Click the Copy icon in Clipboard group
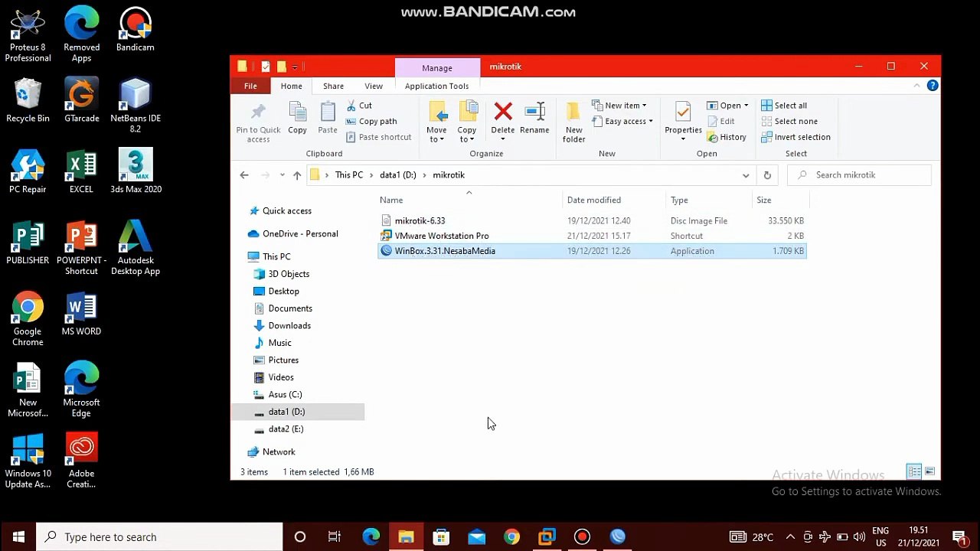This screenshot has width=980, height=551. tap(297, 119)
